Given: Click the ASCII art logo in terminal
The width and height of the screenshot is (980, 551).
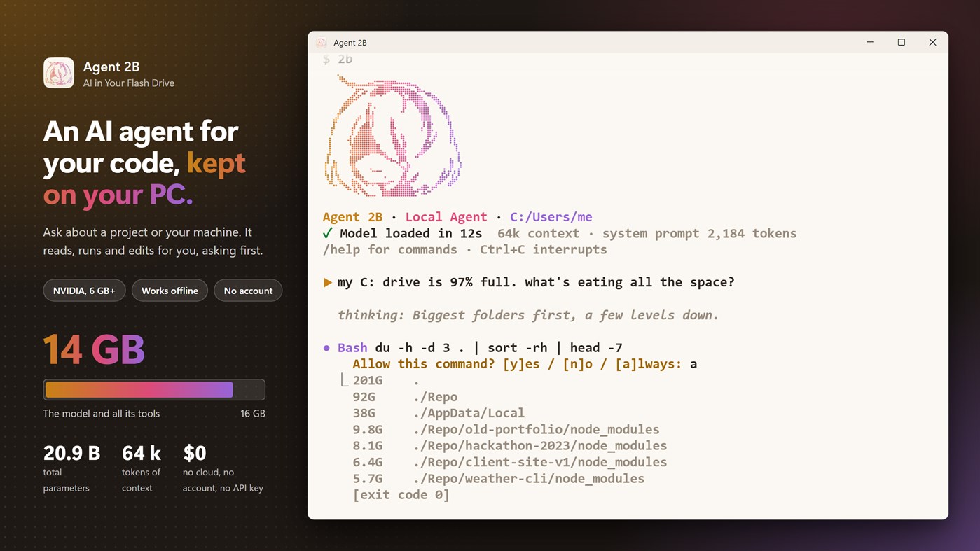Looking at the screenshot, I should pos(392,136).
